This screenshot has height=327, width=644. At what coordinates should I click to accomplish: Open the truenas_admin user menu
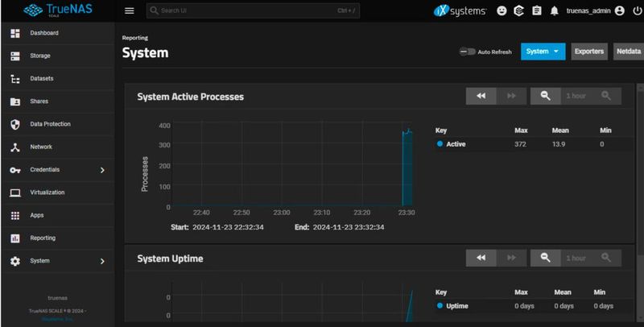pos(590,11)
